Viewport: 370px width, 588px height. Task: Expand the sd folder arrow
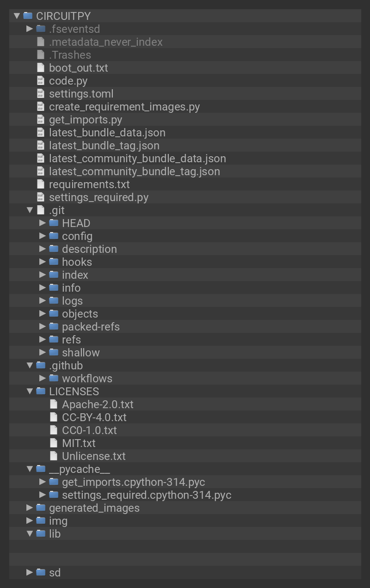tap(30, 573)
